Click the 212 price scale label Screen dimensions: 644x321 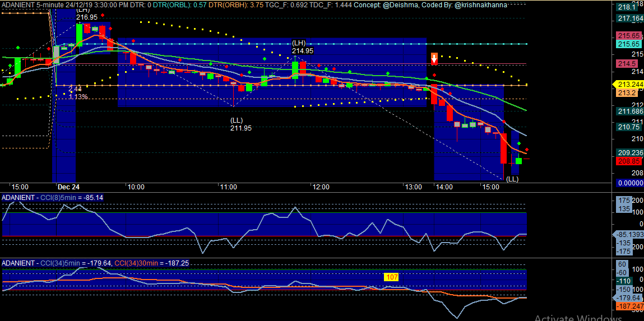tap(637, 105)
